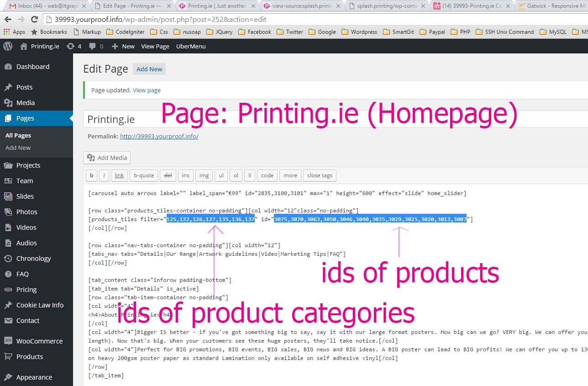Click the ol quicktag button

click(236, 175)
